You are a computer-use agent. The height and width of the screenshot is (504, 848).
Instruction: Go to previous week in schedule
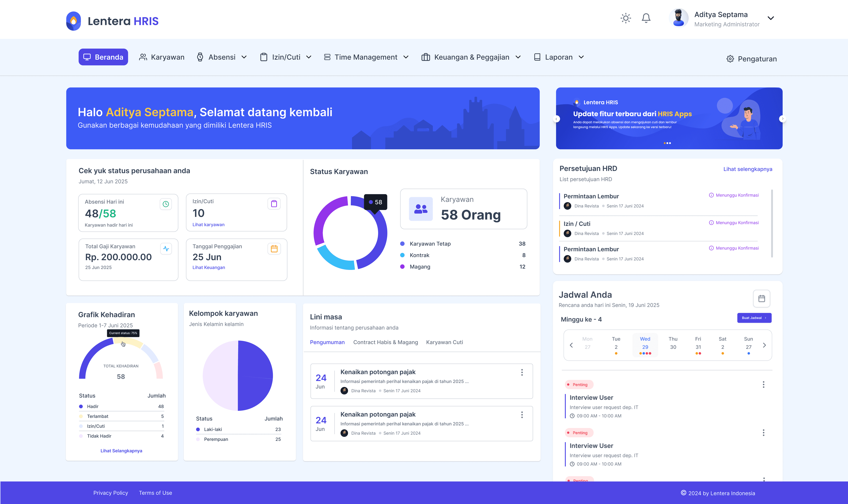tap(571, 345)
